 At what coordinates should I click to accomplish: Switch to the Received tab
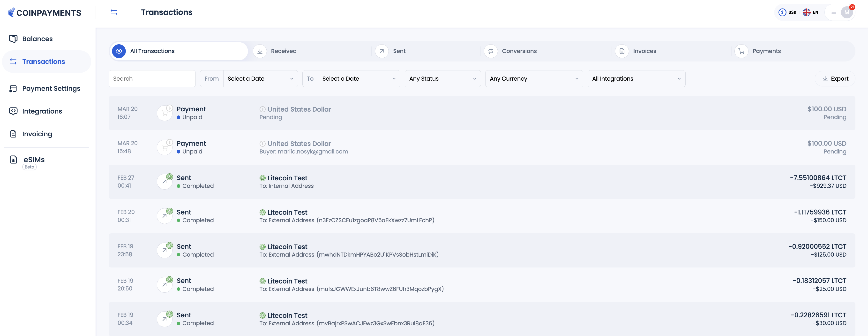tap(284, 51)
